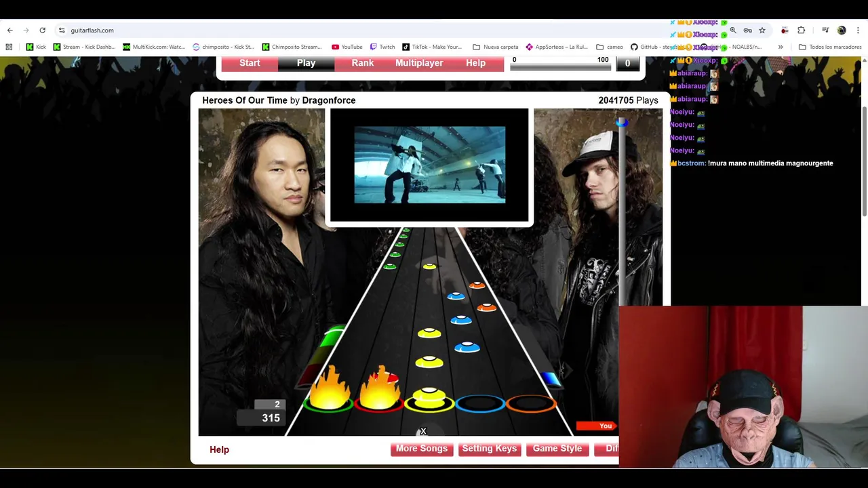The image size is (868, 488).
Task: Open the Kick bookmark
Action: click(x=36, y=47)
